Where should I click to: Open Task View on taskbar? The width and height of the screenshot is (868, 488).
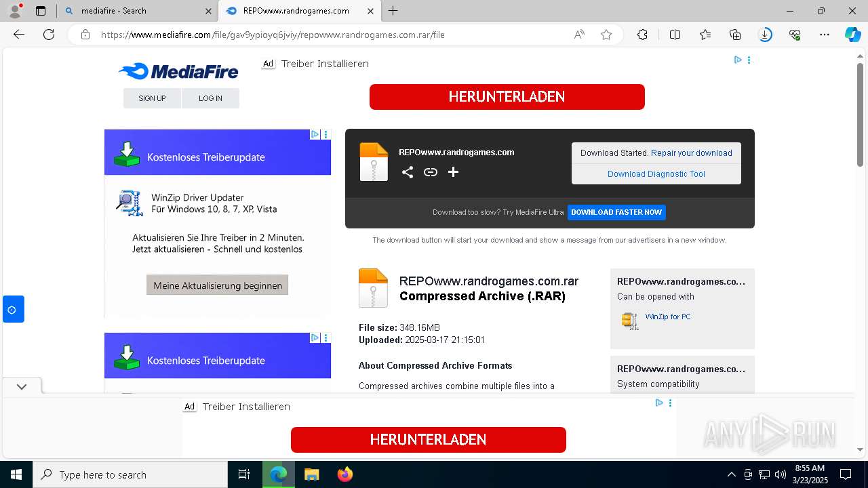[x=244, y=474]
